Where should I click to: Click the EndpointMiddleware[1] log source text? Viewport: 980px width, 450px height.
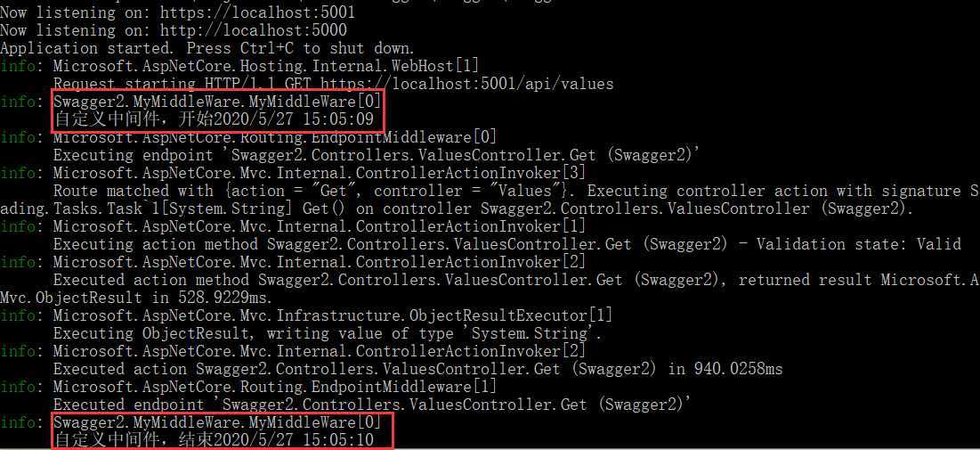(275, 387)
